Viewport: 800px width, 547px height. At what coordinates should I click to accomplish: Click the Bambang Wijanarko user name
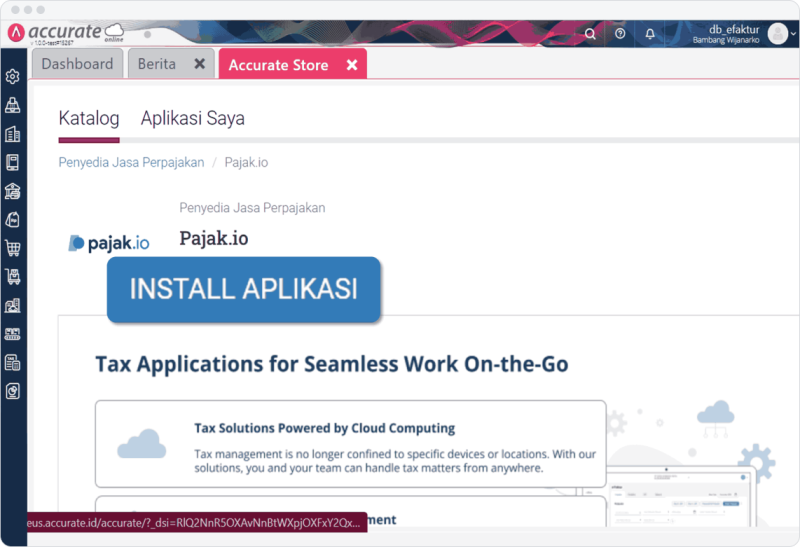coord(726,40)
